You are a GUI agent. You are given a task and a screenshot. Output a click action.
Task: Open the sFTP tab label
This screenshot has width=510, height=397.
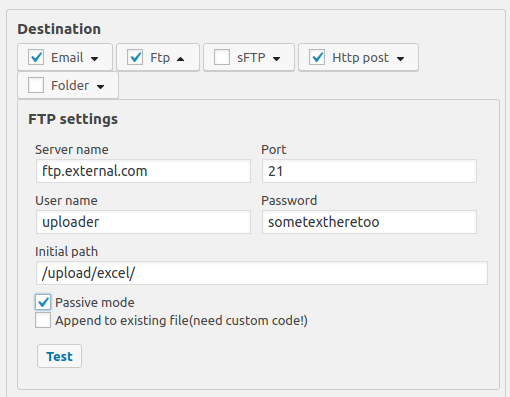(251, 57)
